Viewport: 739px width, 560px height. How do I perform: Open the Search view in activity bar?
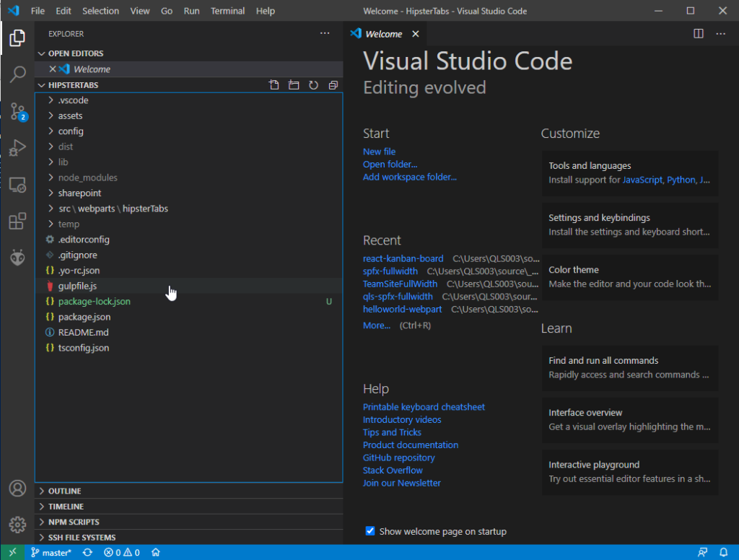click(17, 74)
